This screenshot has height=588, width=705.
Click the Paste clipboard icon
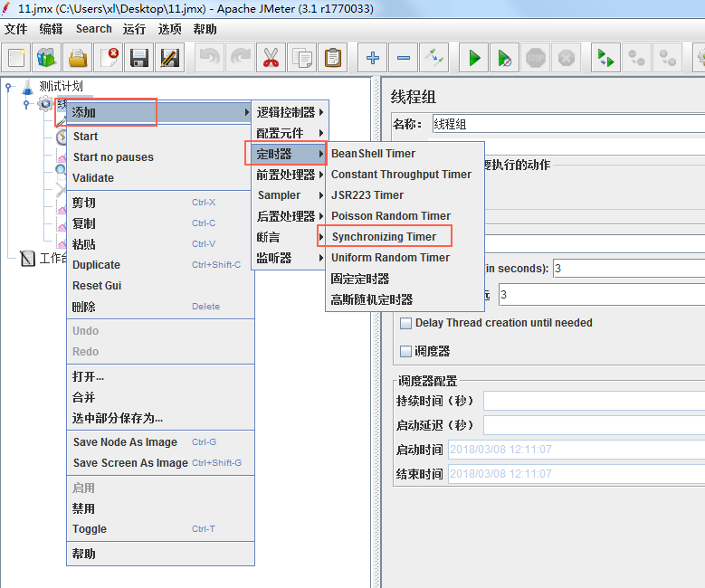[333, 58]
